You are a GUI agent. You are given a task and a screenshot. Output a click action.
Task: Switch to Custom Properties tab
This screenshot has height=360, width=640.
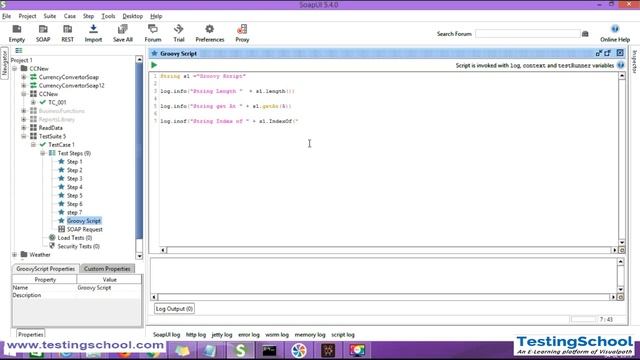[x=107, y=269]
